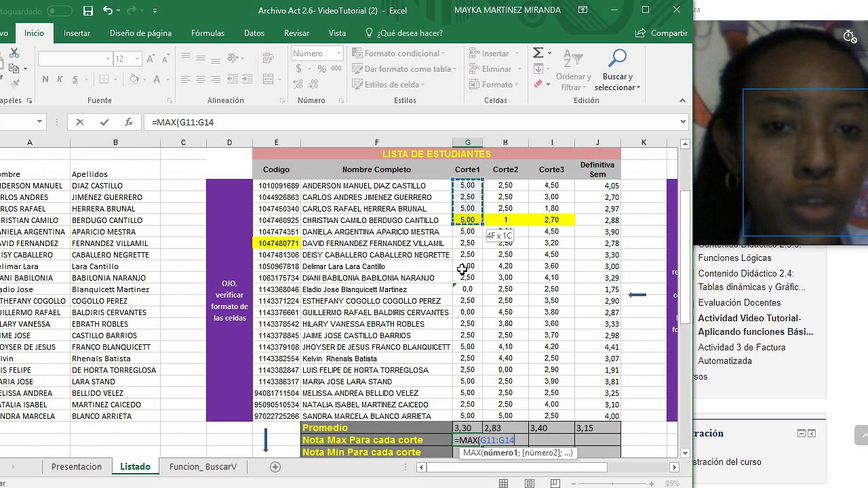Screen dimensions: 868x488
Task: Click the Insert Function fx icon
Action: (128, 122)
